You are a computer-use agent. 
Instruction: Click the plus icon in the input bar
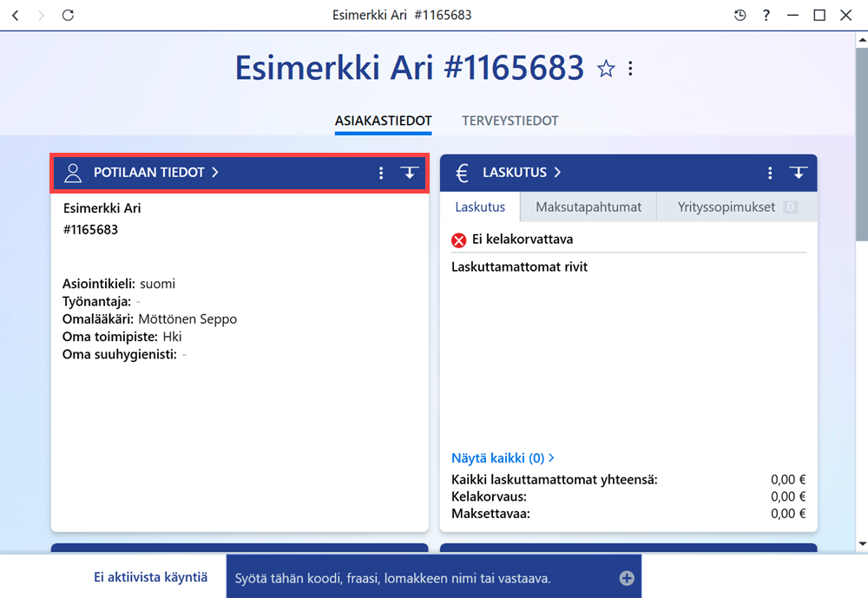[x=627, y=578]
